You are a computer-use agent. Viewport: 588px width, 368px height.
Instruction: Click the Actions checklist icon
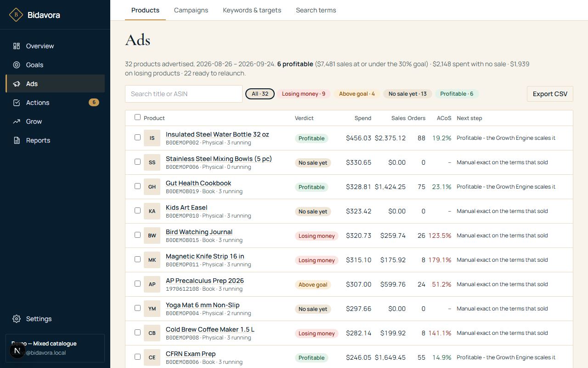[17, 103]
